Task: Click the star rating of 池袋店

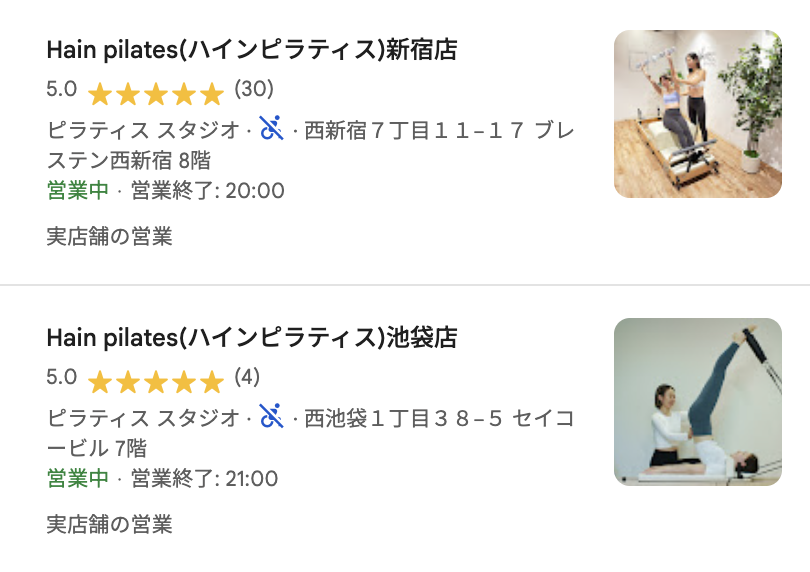Action: [x=155, y=382]
